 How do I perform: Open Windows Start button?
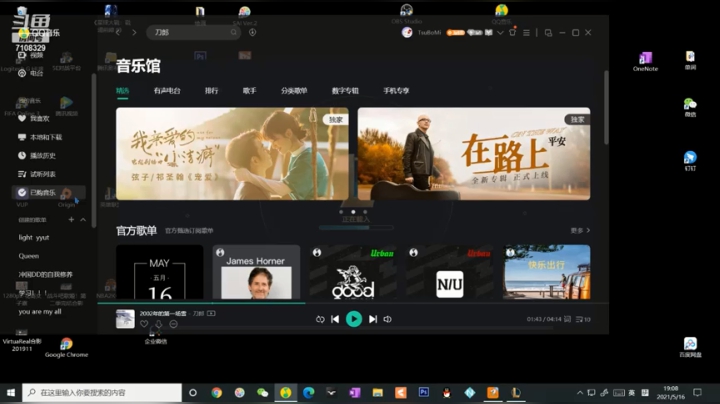click(11, 393)
